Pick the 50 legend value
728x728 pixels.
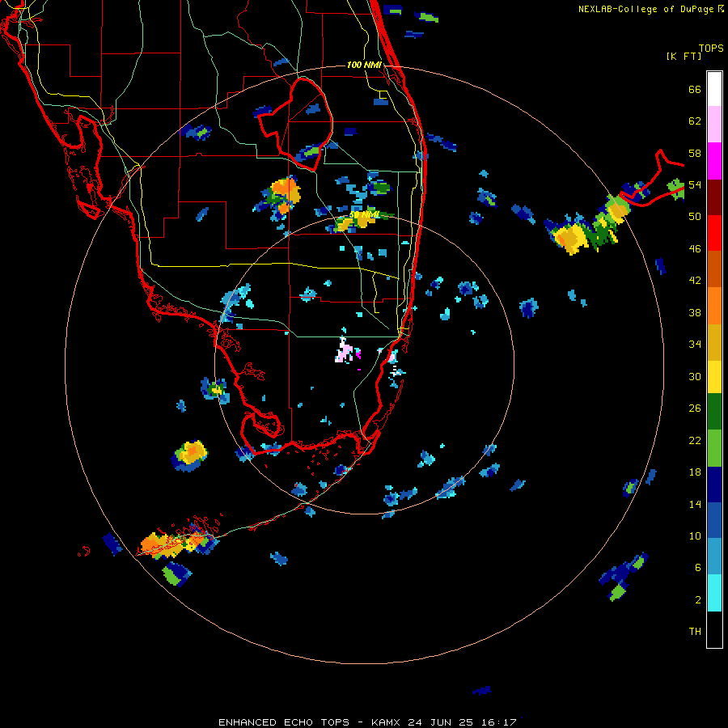click(695, 217)
